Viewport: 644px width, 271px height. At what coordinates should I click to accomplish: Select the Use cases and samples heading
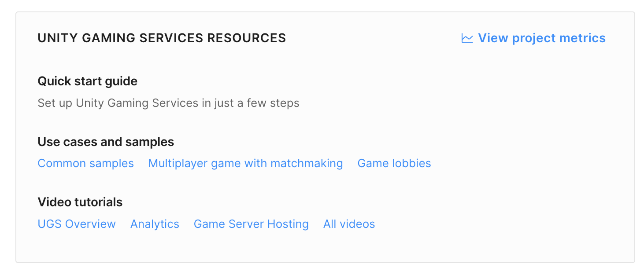coord(106,142)
